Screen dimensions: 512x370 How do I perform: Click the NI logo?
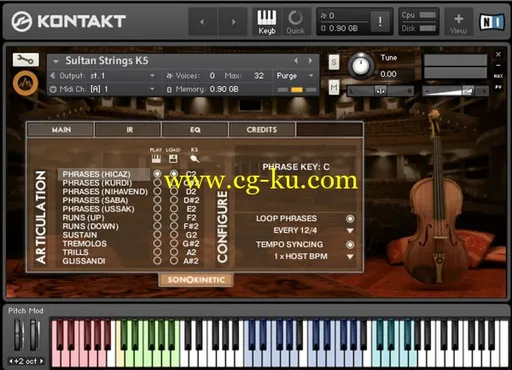[x=492, y=22]
